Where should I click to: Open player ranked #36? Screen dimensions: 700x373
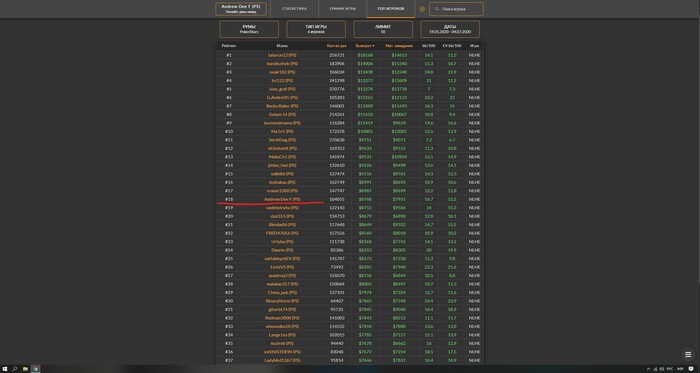point(282,352)
